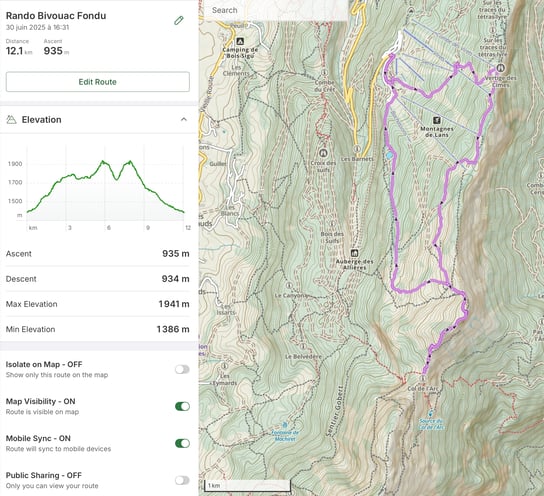Click the pencil icon to rename route
544x496 pixels.
179,21
